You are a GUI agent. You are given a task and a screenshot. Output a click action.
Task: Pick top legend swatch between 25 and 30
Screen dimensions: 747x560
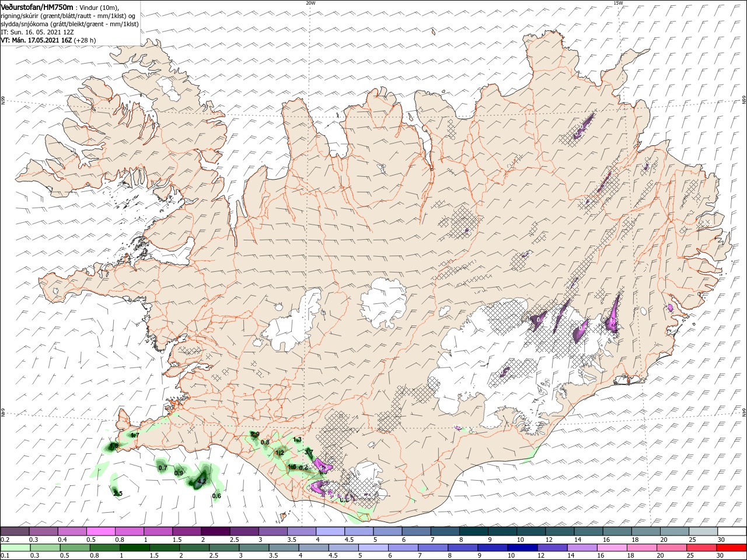coord(702,531)
